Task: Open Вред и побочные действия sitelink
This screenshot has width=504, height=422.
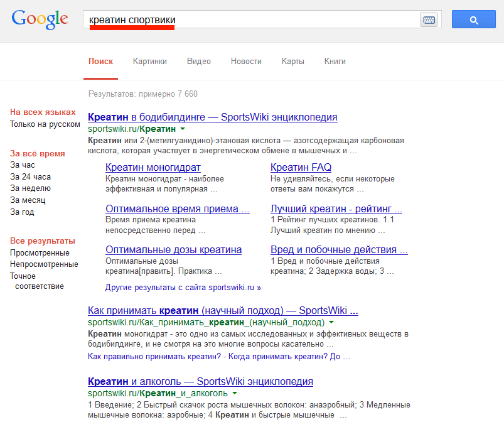Action: click(339, 250)
